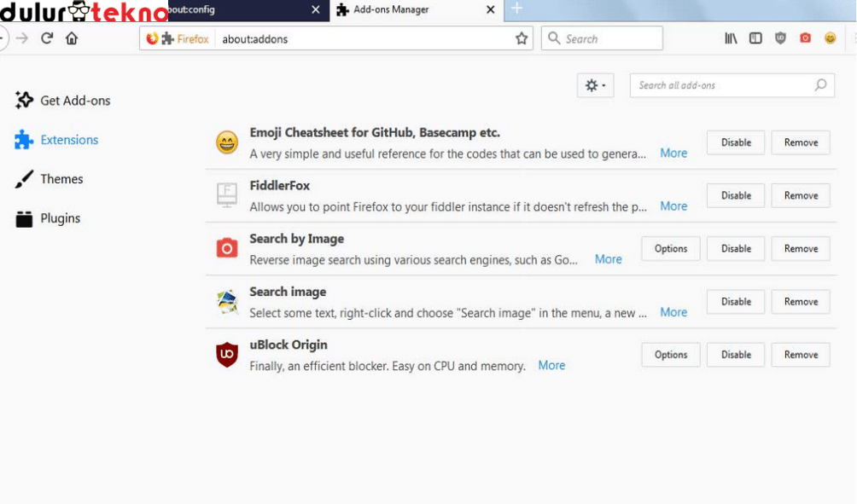Open Options for Search by Image

pyautogui.click(x=671, y=248)
